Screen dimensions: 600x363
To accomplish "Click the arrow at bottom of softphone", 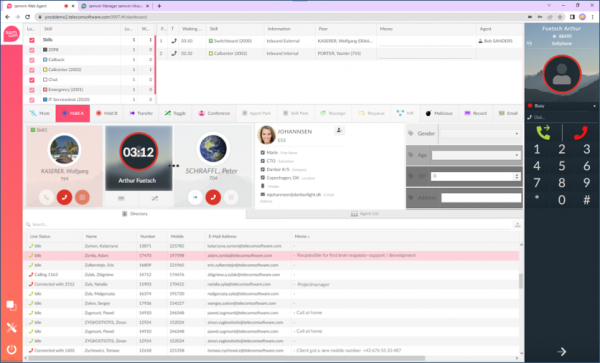I will point(562,352).
